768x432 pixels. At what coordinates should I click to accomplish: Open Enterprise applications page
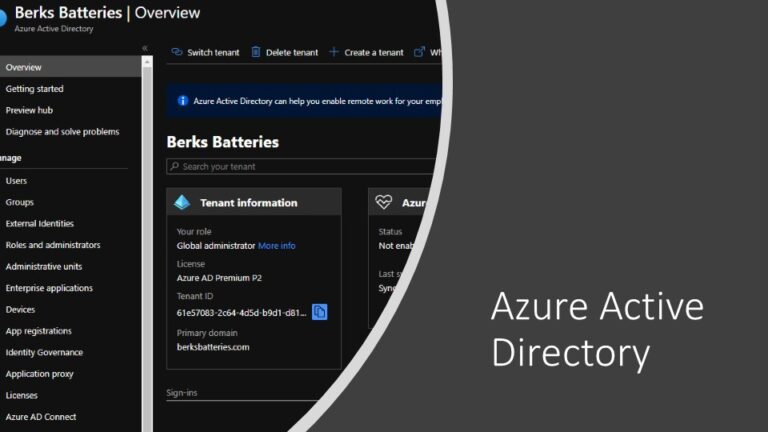pyautogui.click(x=49, y=288)
